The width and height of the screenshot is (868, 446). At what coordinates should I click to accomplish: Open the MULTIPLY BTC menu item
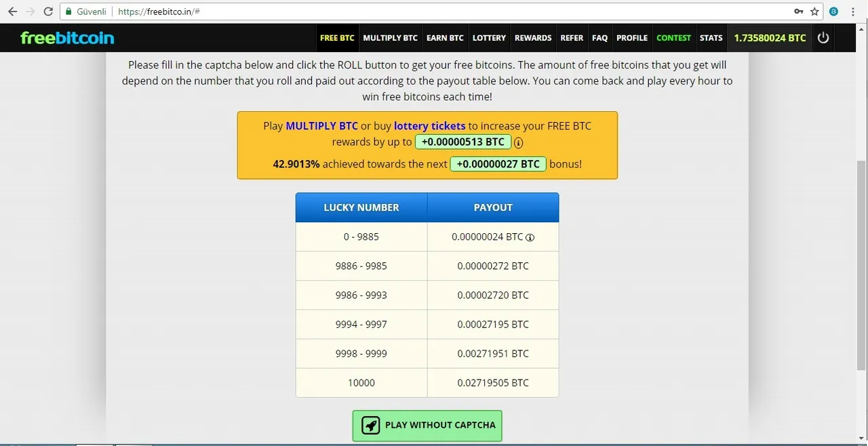[390, 38]
